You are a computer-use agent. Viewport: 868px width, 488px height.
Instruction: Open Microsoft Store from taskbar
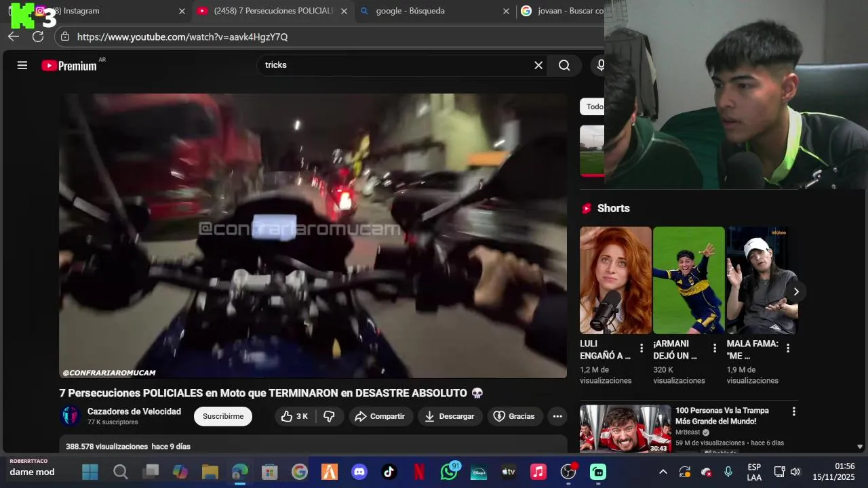270,472
